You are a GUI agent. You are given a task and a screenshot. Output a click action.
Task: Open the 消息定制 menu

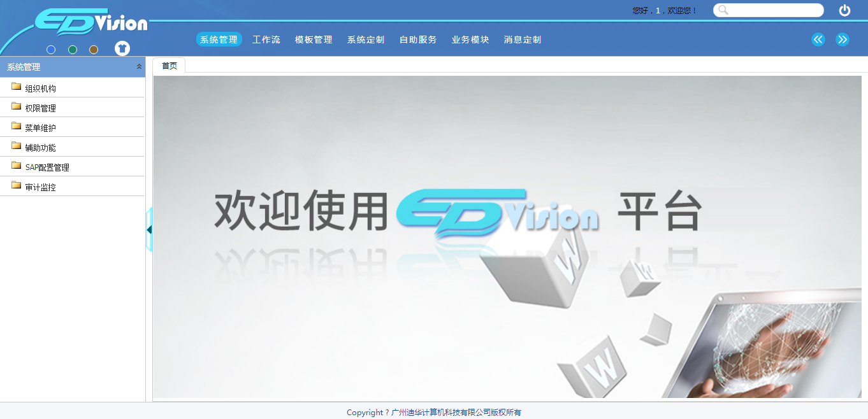(523, 39)
